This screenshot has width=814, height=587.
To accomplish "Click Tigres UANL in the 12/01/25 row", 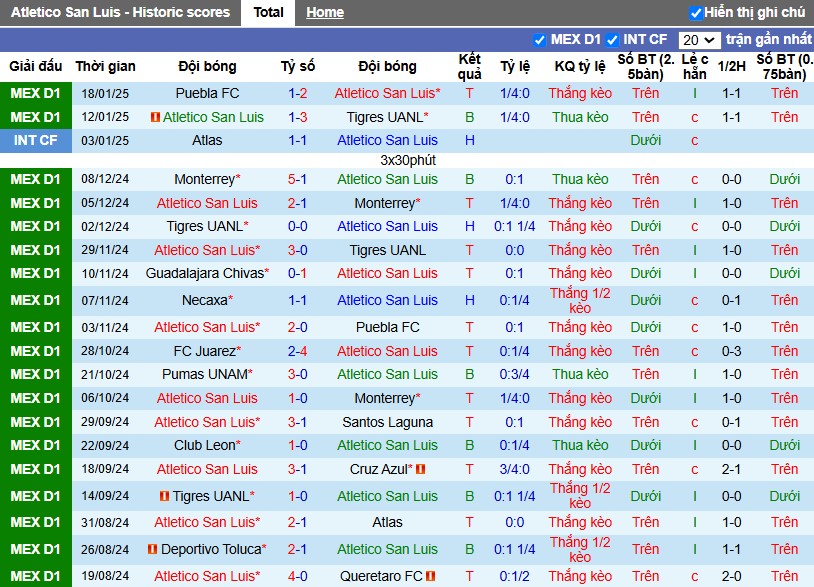I will [x=387, y=117].
